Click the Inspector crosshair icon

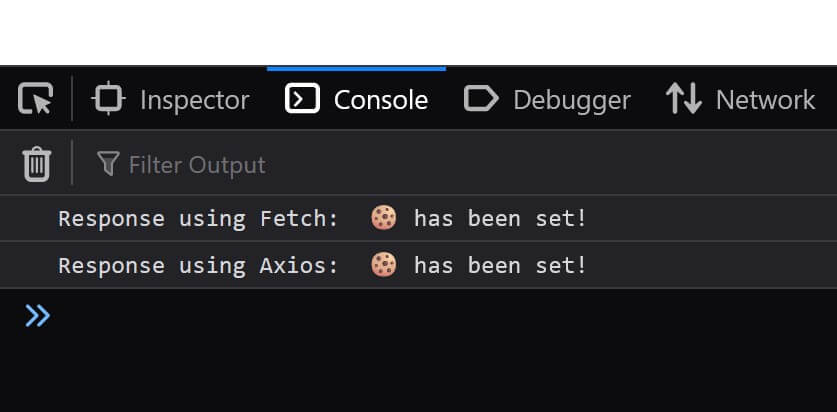[108, 99]
